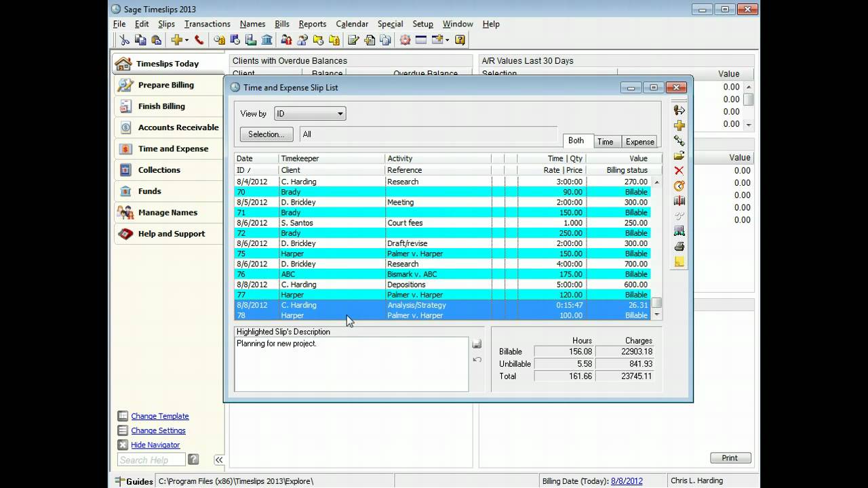Click the yellow plus New slip toolbar icon
Image resolution: width=868 pixels, height=488 pixels.
pos(176,40)
